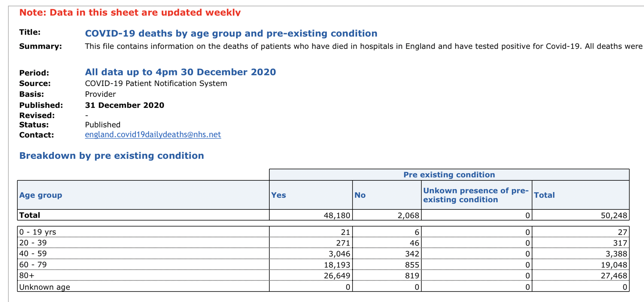
Task: Select the 'Pre existing condition' merged header cell
Action: (x=449, y=175)
